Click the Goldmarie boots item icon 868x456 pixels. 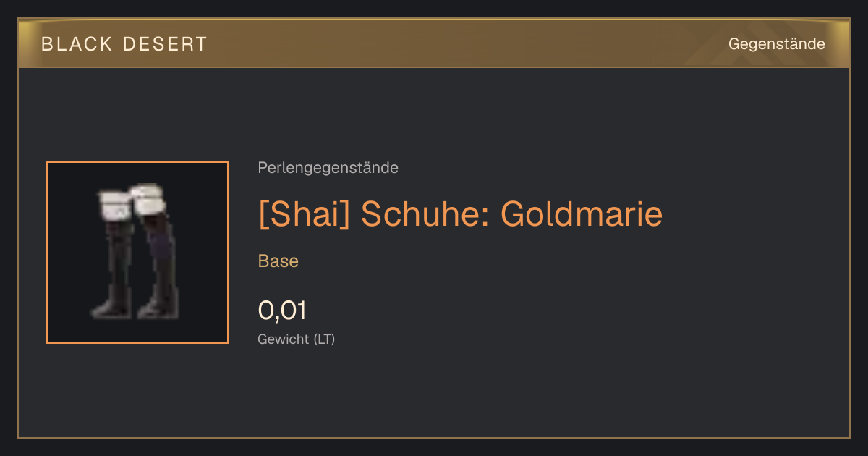(137, 253)
